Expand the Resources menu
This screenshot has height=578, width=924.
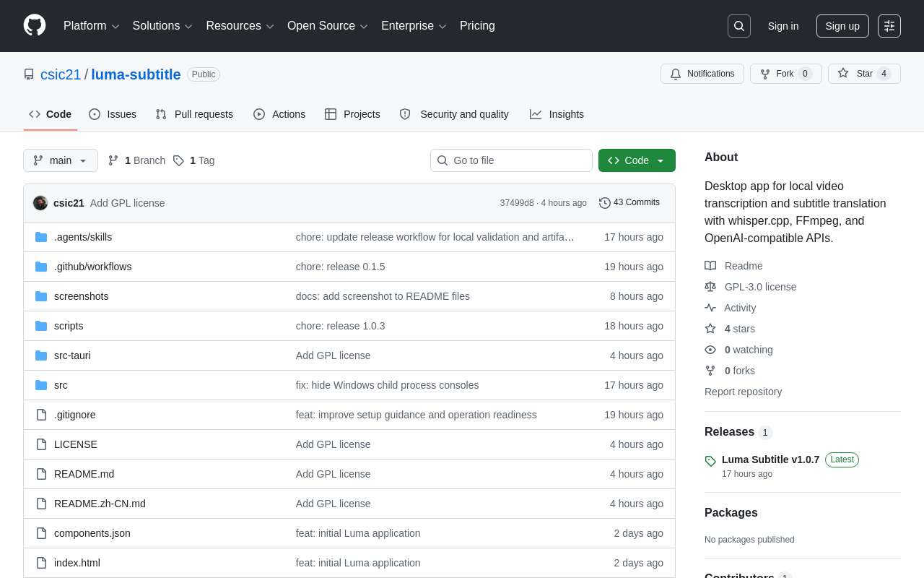click(x=240, y=26)
